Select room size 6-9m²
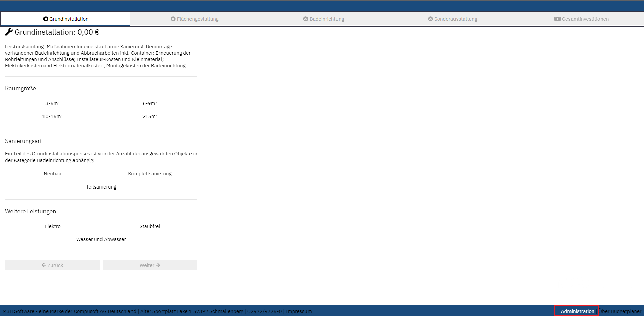Screen dimensions: 644x316 (150, 103)
